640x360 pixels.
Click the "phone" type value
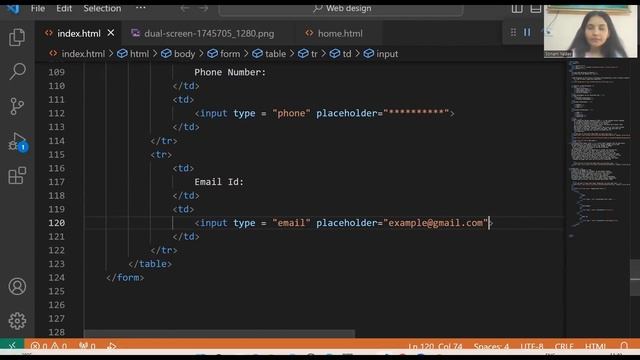(291, 113)
